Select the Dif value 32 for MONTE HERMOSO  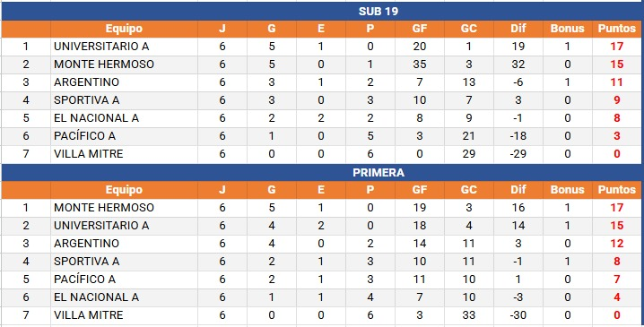[518, 65]
